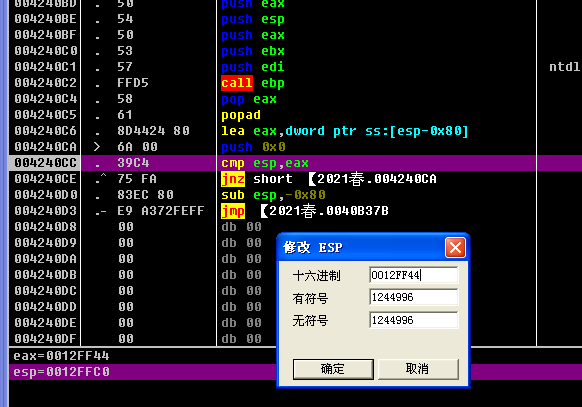Select the popad instruction
Viewport: 582px width, 407px height.
tap(241, 115)
